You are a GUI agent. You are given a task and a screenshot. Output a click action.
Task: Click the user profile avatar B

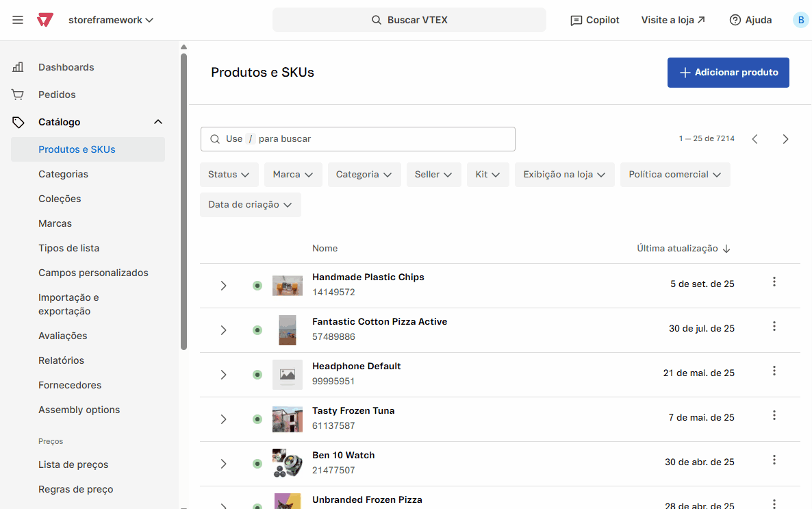[800, 20]
